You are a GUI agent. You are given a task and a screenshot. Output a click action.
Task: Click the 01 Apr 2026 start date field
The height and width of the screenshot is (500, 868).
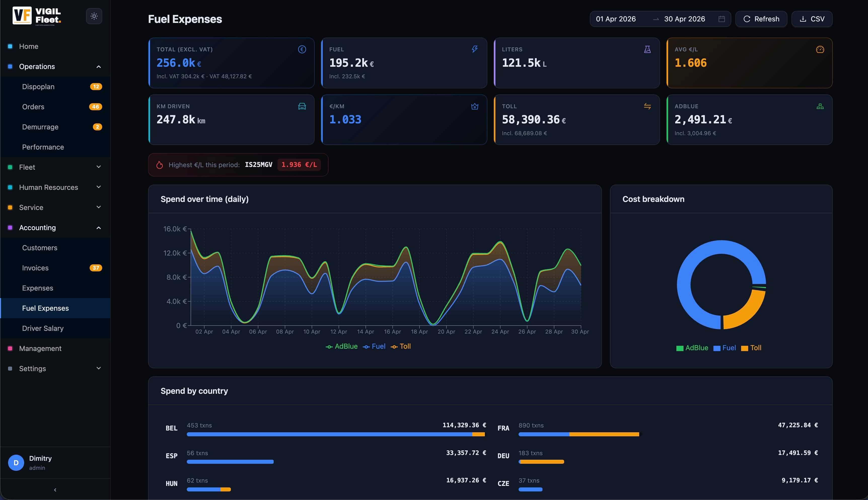616,19
